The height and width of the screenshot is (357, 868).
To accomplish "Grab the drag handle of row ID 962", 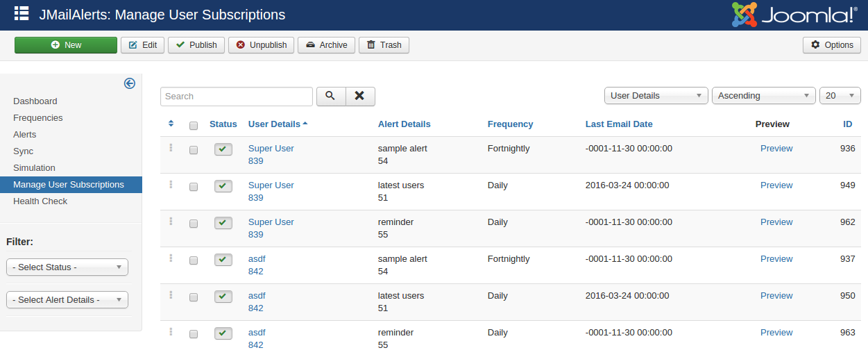I will (171, 222).
